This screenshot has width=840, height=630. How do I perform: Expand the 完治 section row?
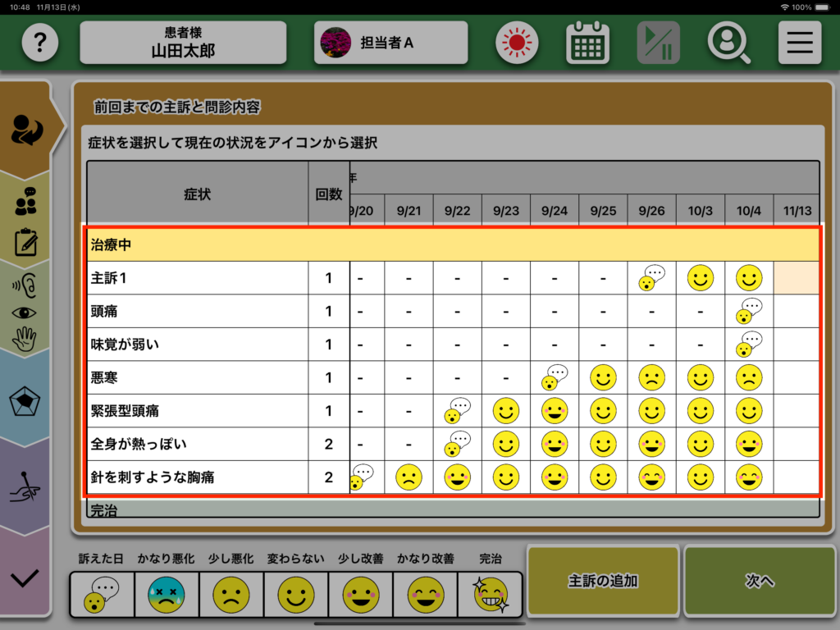pyautogui.click(x=453, y=510)
